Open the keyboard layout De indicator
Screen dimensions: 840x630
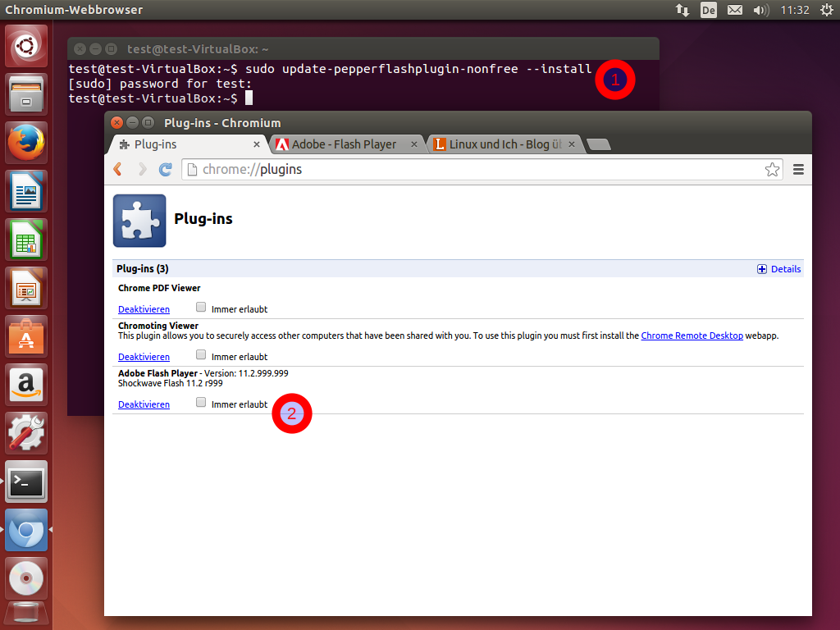(x=708, y=10)
